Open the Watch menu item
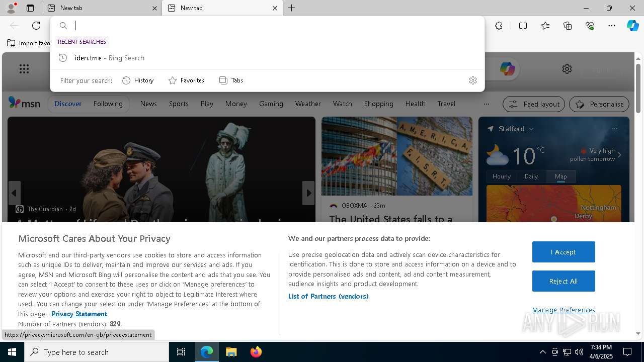The width and height of the screenshot is (644, 362). pyautogui.click(x=342, y=104)
